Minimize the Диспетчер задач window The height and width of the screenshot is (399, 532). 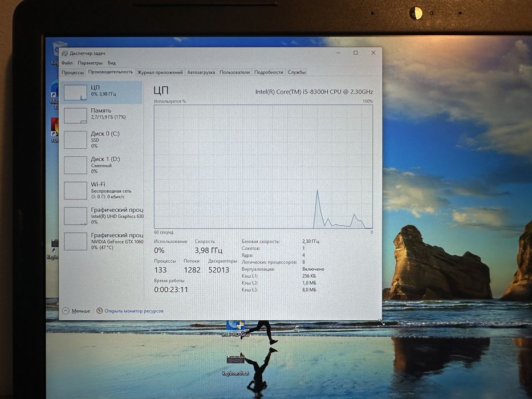[x=338, y=52]
